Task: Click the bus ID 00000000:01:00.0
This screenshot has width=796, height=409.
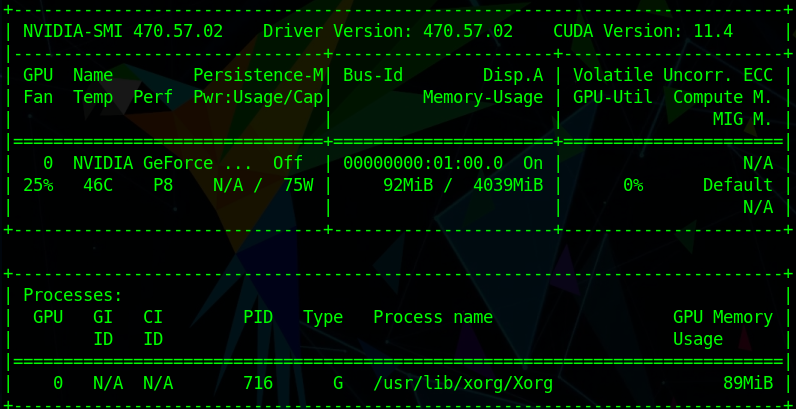Action: [x=423, y=163]
